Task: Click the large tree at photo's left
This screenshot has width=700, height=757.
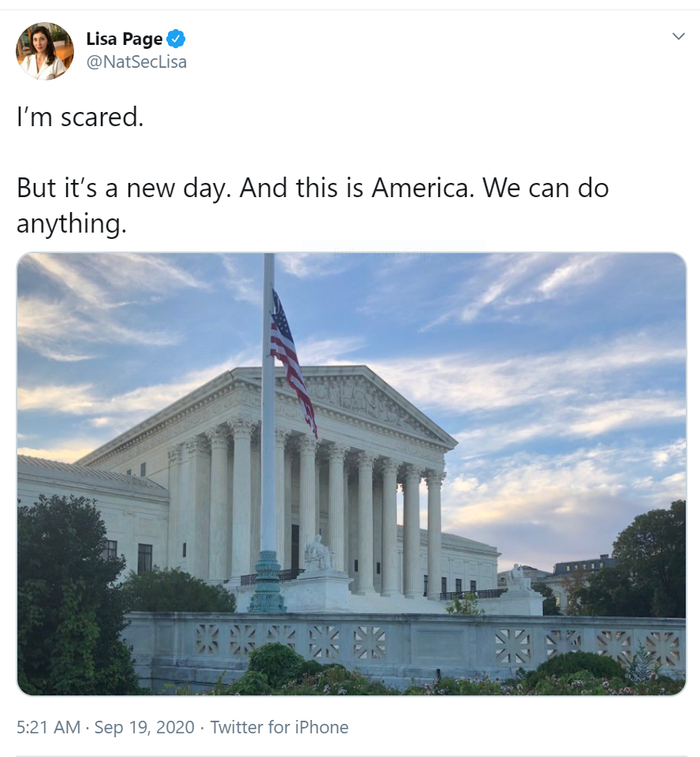Action: tap(68, 594)
